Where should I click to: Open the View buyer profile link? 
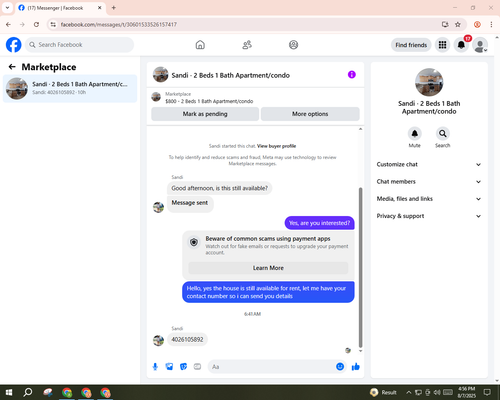click(276, 146)
